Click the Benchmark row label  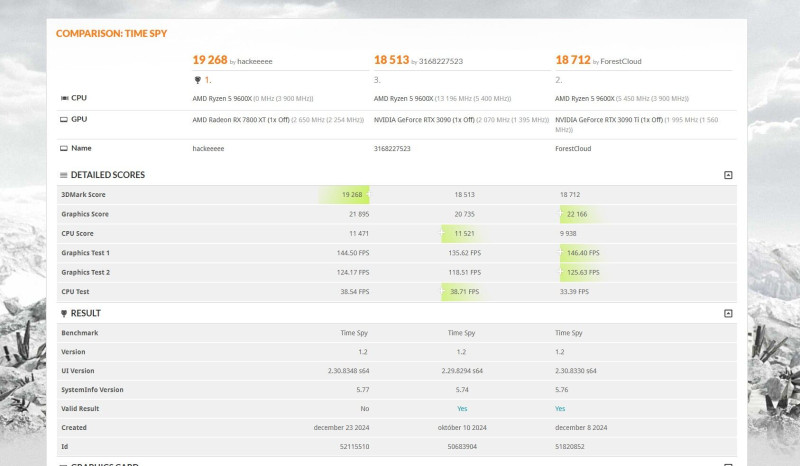click(x=80, y=333)
